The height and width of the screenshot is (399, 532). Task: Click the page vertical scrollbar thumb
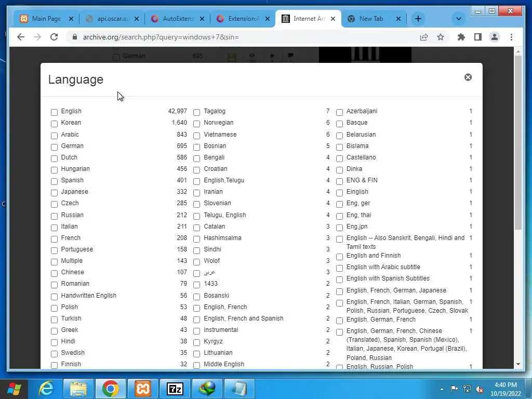tap(518, 142)
